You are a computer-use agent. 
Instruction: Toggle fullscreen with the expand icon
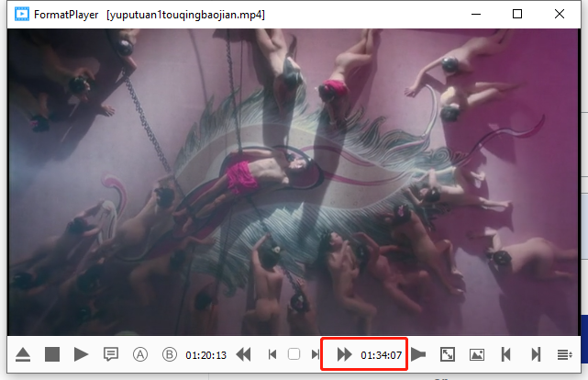point(448,354)
